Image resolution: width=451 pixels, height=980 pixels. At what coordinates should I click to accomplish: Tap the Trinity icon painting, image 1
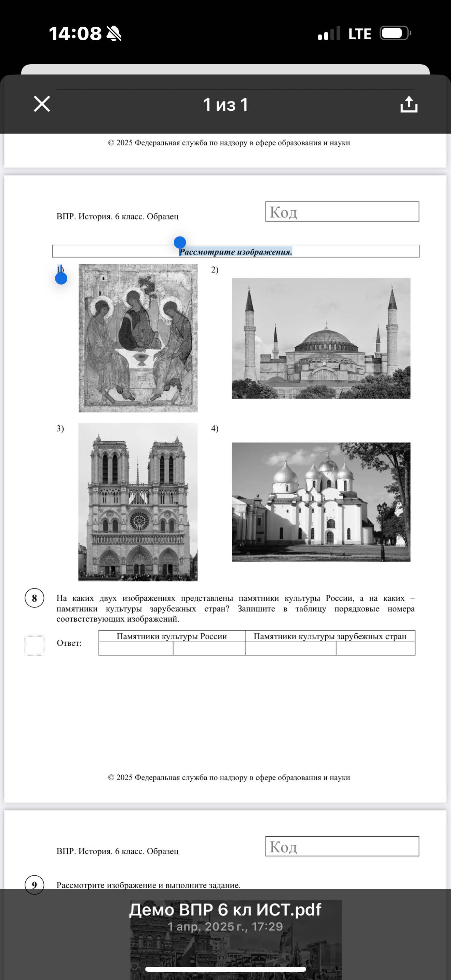138,338
